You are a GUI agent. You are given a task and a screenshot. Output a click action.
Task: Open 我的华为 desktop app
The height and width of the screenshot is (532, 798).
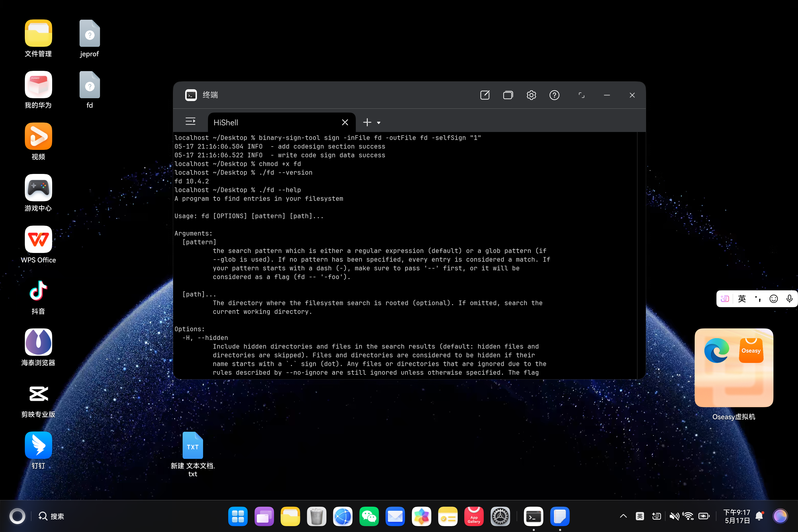38,90
